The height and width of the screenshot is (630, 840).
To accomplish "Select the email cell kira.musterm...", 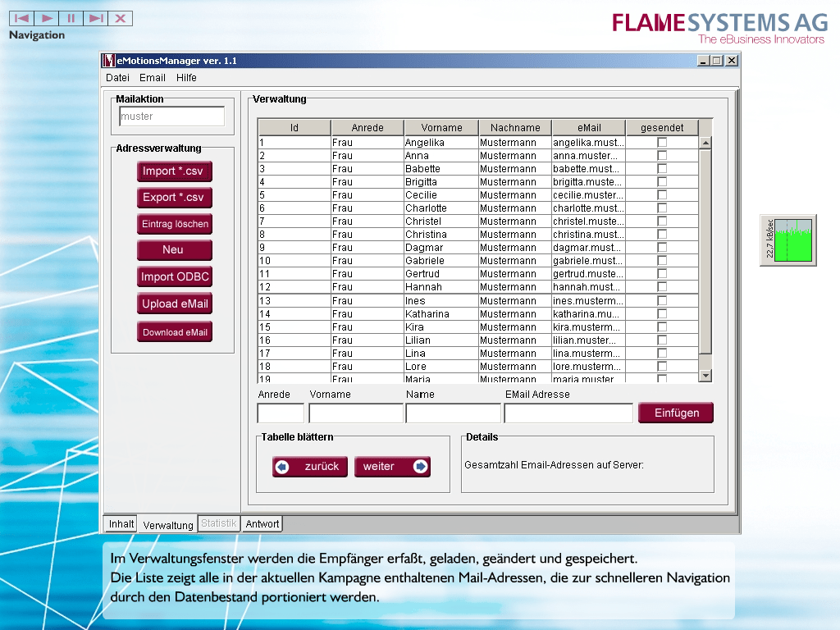I will (x=589, y=326).
